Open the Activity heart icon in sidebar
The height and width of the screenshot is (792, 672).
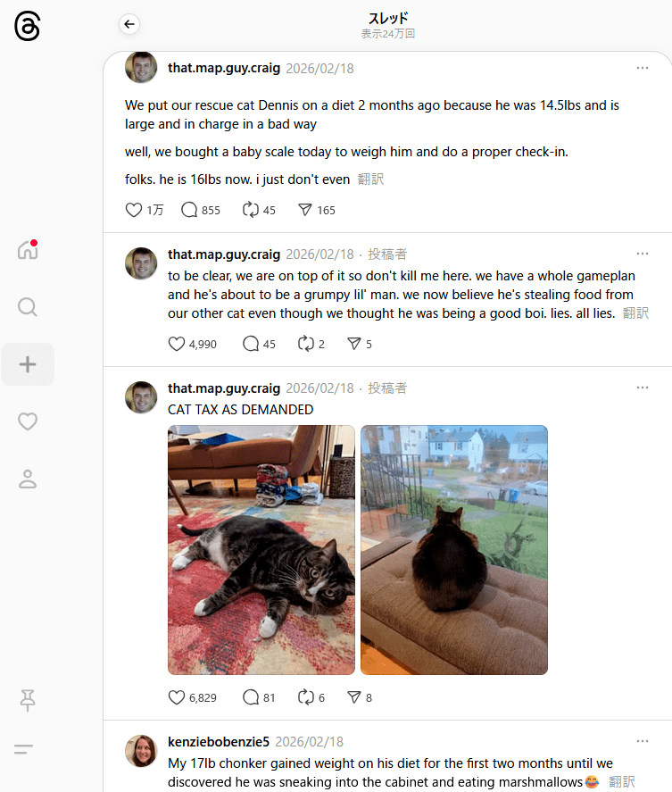point(28,421)
